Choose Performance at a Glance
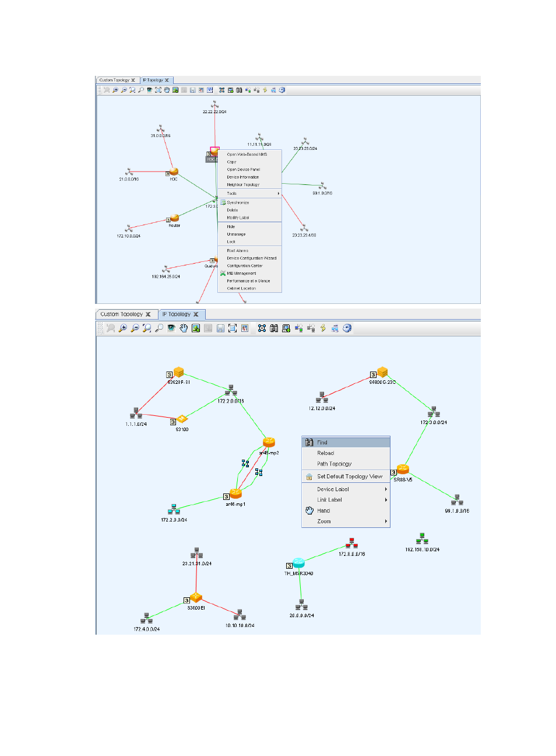The image size is (556, 756). (x=250, y=281)
